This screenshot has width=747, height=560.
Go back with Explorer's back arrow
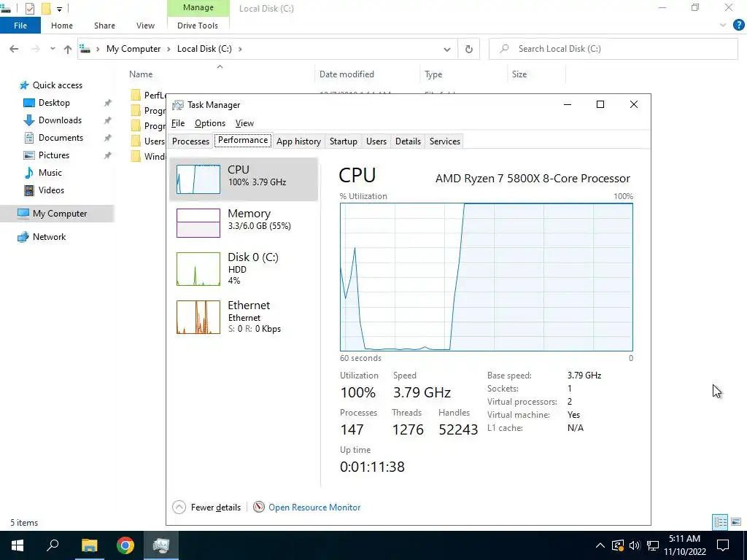14,49
